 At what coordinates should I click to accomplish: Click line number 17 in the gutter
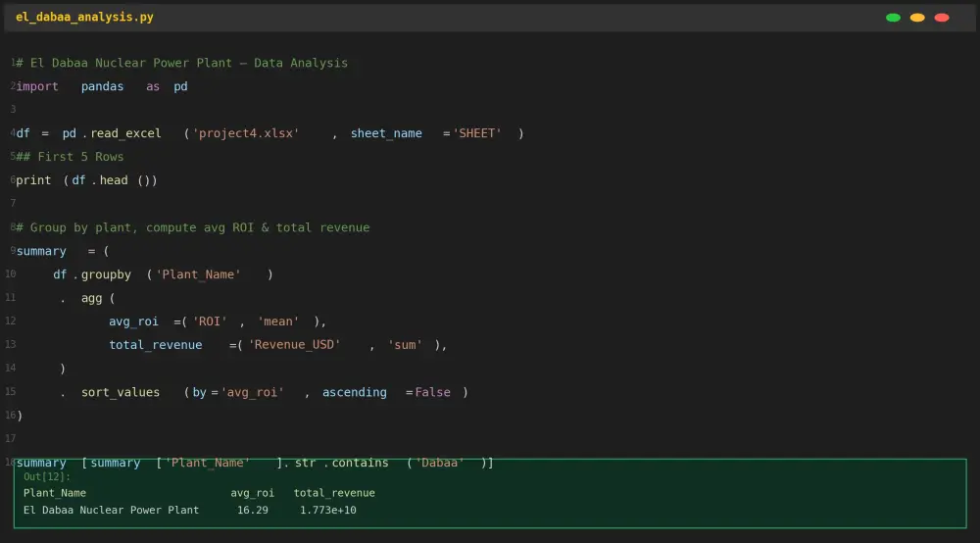[10, 439]
